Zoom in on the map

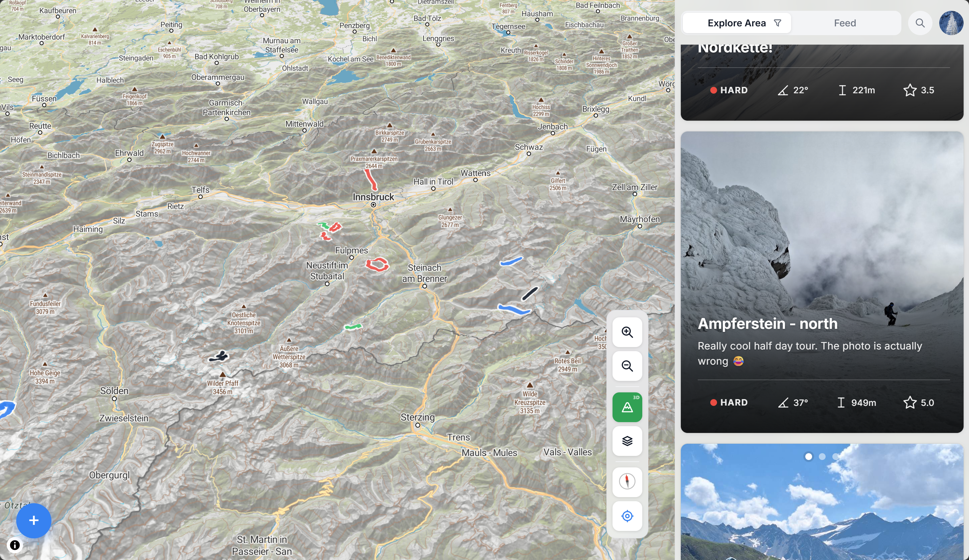point(627,332)
